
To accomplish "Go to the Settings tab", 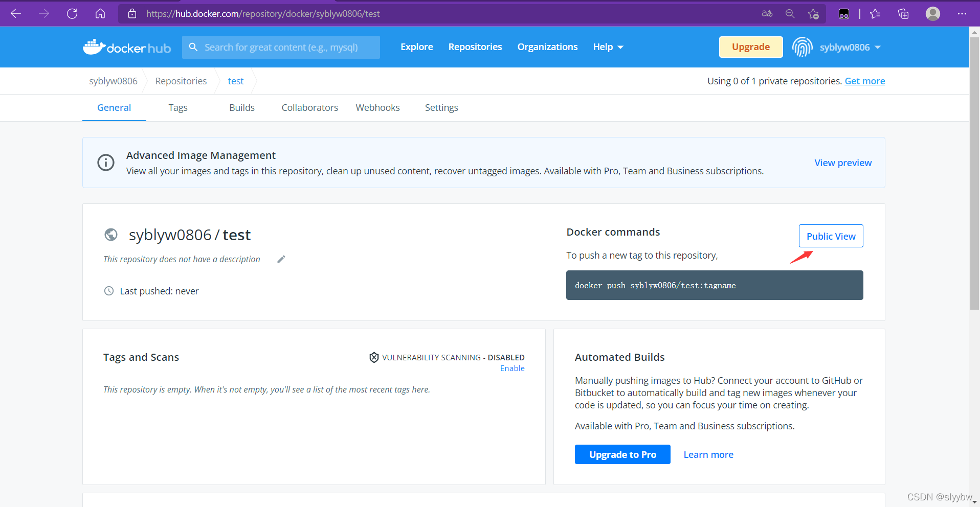I will 441,107.
